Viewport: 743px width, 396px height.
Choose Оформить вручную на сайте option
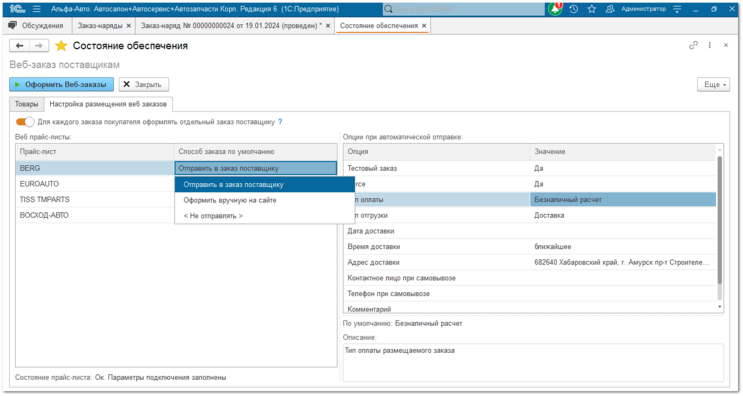(x=264, y=200)
